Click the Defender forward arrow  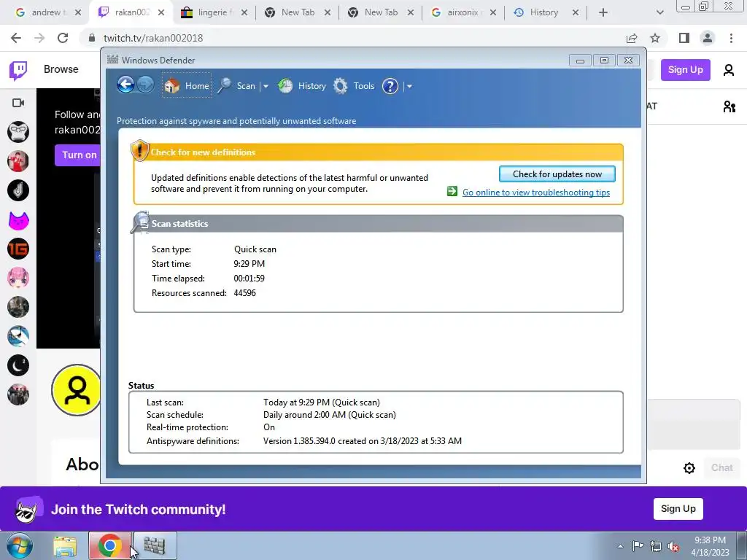click(145, 85)
